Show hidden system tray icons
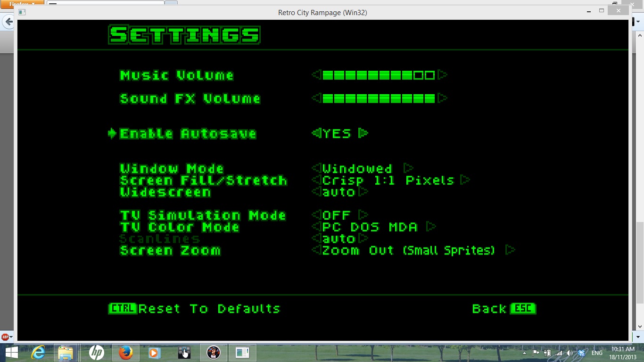Image resolution: width=644 pixels, height=362 pixels. point(525,353)
